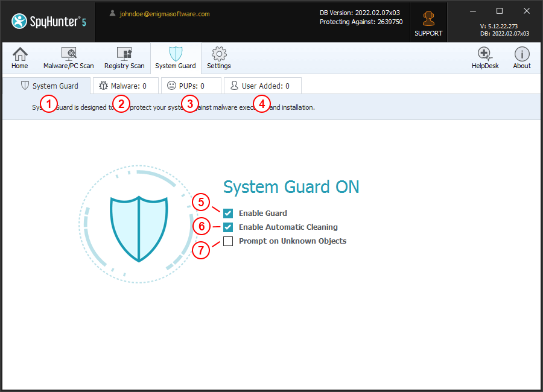Disable Enable Automatic Cleaning checkbox
This screenshot has width=543, height=392.
(228, 227)
